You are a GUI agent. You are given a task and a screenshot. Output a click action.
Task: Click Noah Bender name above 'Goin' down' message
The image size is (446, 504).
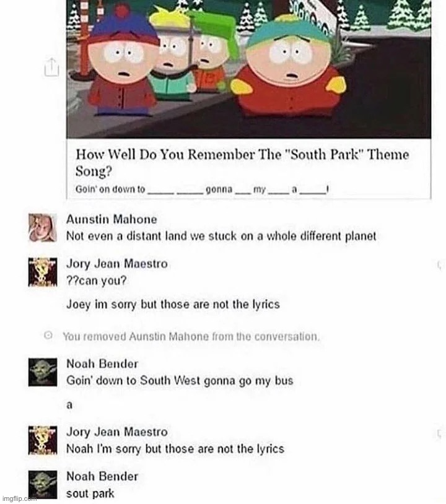pos(102,363)
